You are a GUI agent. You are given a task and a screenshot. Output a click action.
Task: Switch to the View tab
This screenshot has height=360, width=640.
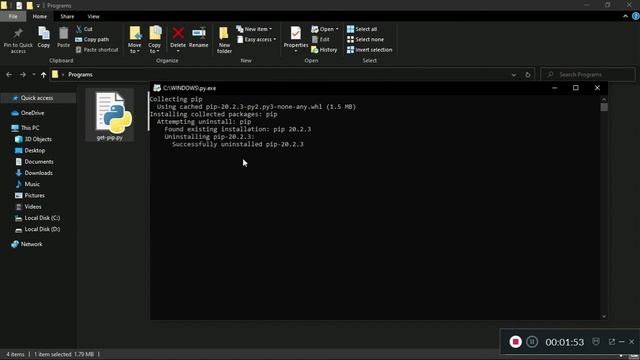[93, 16]
